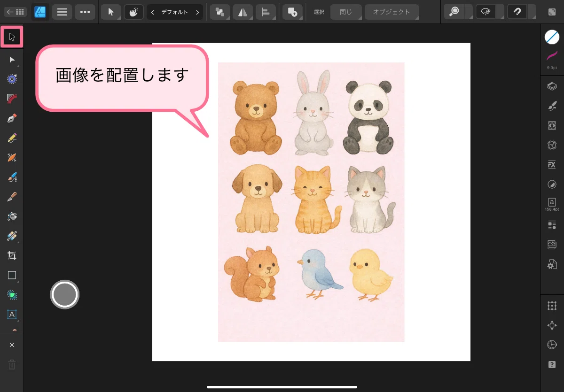Image resolution: width=564 pixels, height=392 pixels.
Task: Go to previous preset left of デフォルト
Action: point(152,12)
